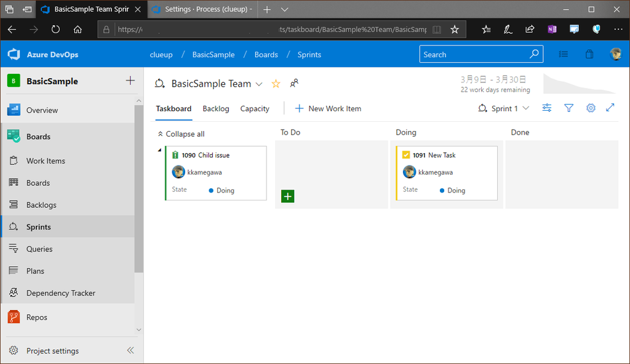Click the browser address bar URL

pos(272,30)
